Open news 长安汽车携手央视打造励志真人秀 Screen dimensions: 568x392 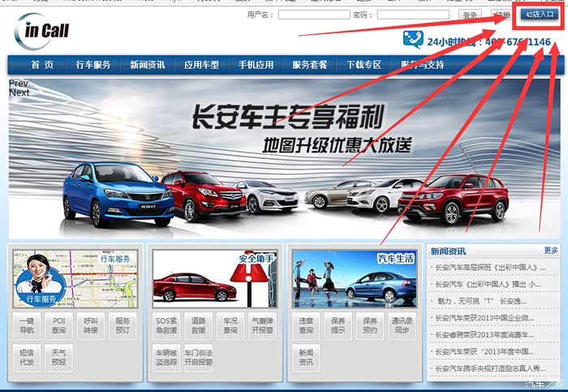pyautogui.click(x=490, y=368)
